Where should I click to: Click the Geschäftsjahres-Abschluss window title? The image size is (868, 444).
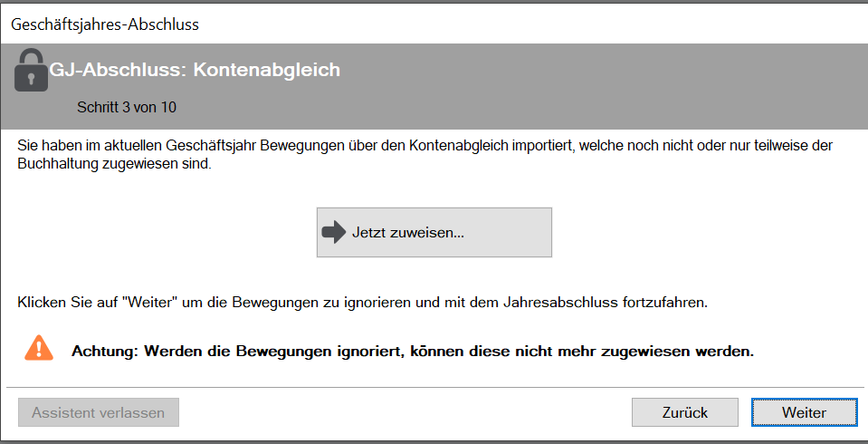(105, 24)
